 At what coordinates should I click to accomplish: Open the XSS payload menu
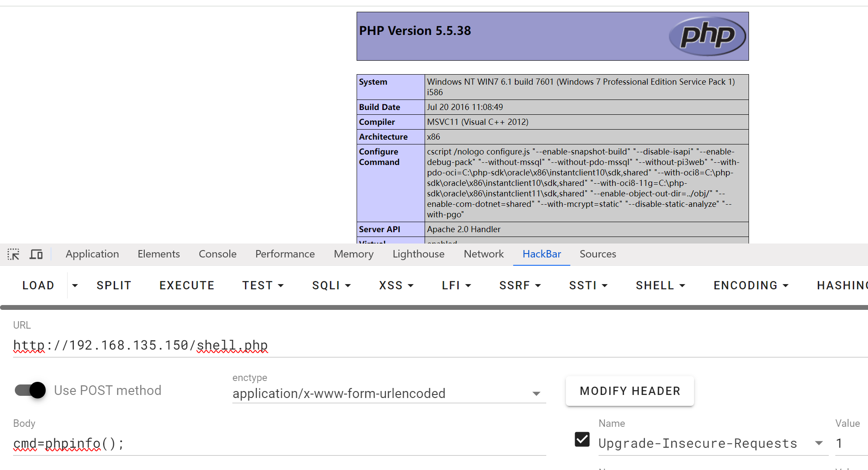pyautogui.click(x=396, y=285)
